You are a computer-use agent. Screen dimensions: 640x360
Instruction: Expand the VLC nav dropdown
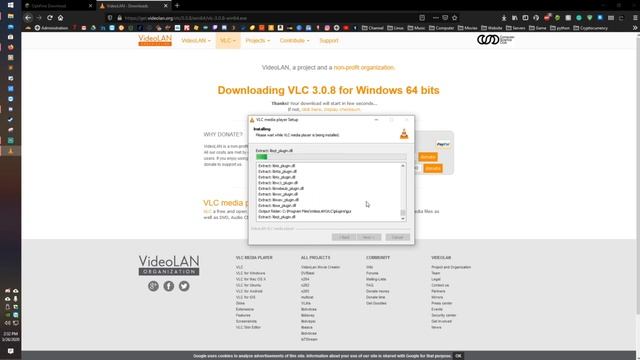click(x=228, y=40)
